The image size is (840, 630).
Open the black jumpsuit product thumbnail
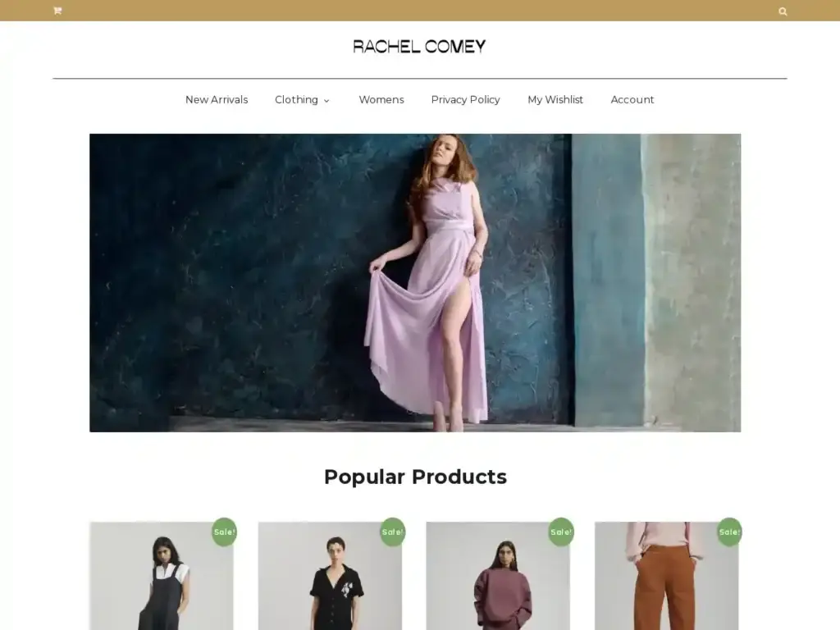pyautogui.click(x=162, y=576)
